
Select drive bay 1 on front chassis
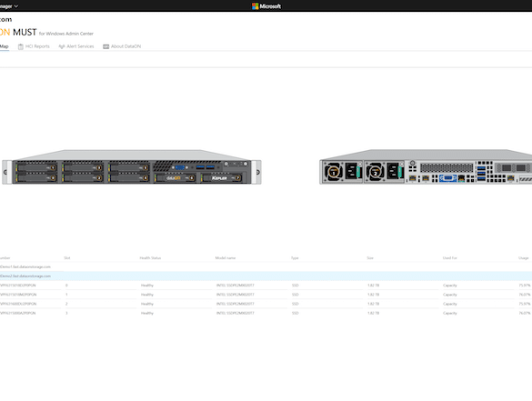pyautogui.click(x=36, y=167)
